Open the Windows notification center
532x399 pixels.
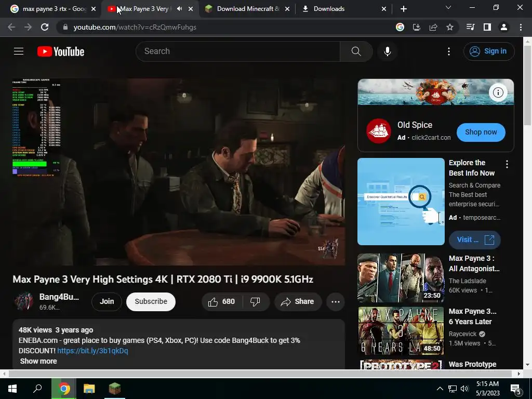tap(516, 389)
